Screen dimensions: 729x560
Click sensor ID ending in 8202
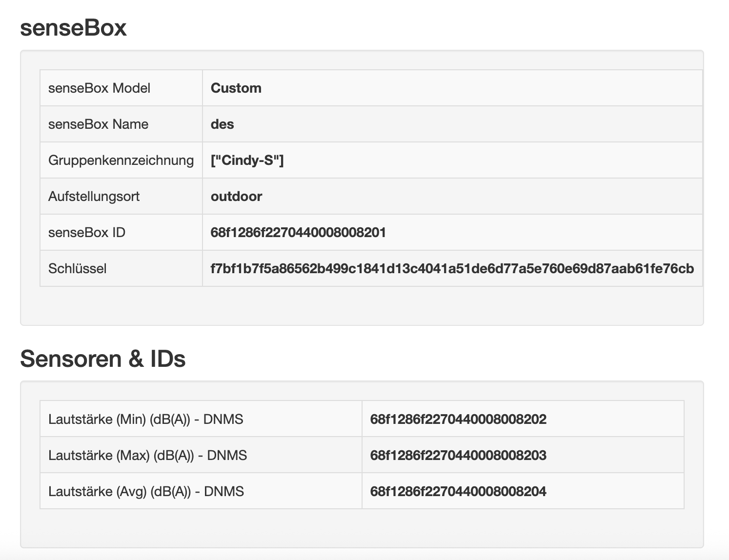coord(458,419)
